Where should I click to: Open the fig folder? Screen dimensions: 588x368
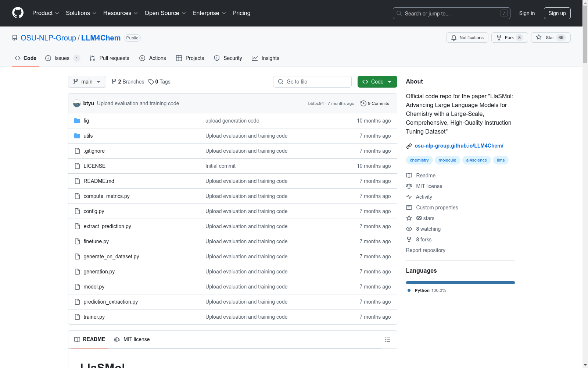86,121
